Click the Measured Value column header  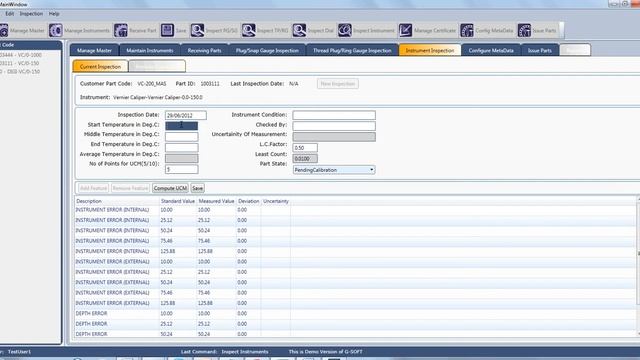click(x=216, y=201)
